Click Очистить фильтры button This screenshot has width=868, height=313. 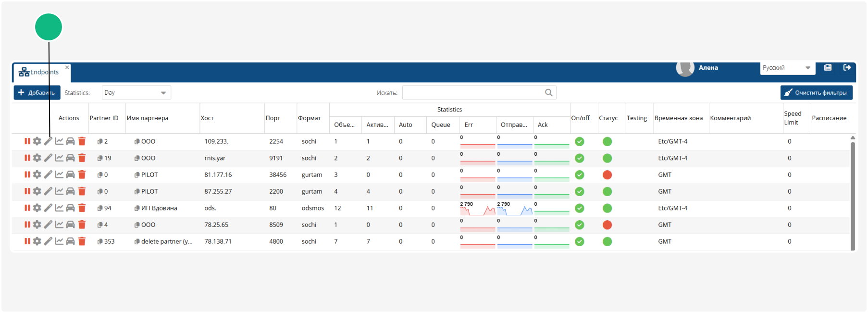tap(816, 93)
